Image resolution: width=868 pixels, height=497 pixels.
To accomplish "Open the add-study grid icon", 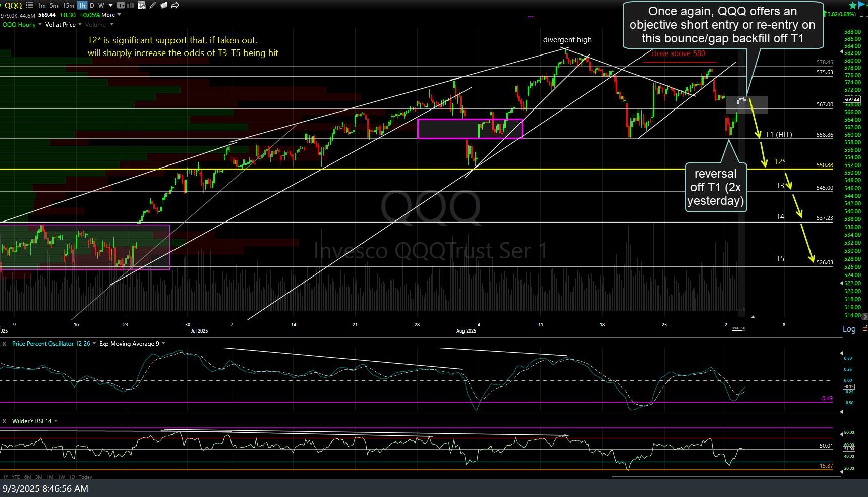I will pos(141,5).
